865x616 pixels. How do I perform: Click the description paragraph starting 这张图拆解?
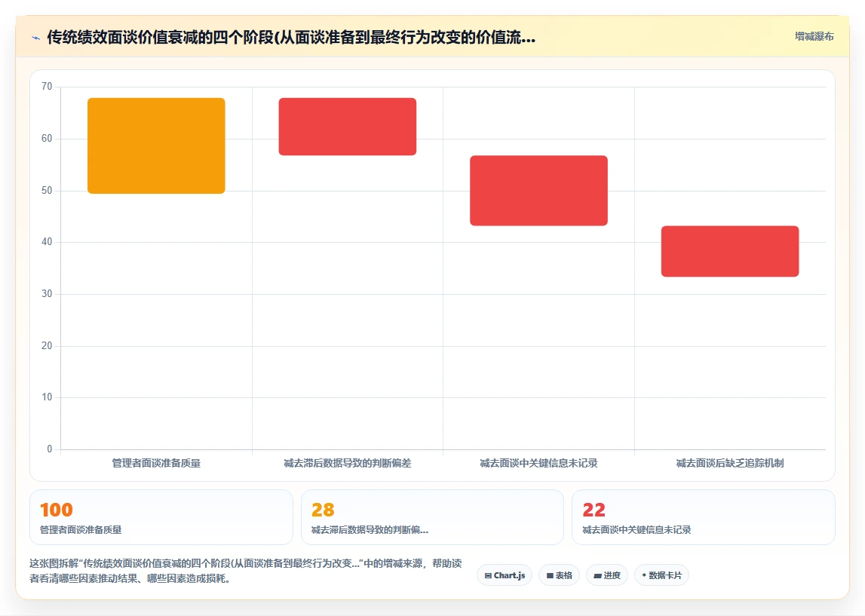[246, 571]
